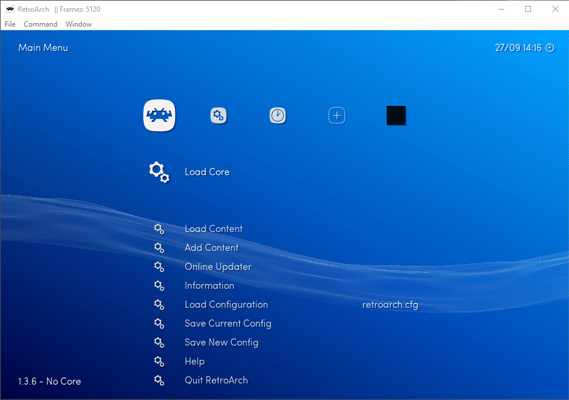
Task: Click the gear icon next to Information
Action: click(159, 286)
